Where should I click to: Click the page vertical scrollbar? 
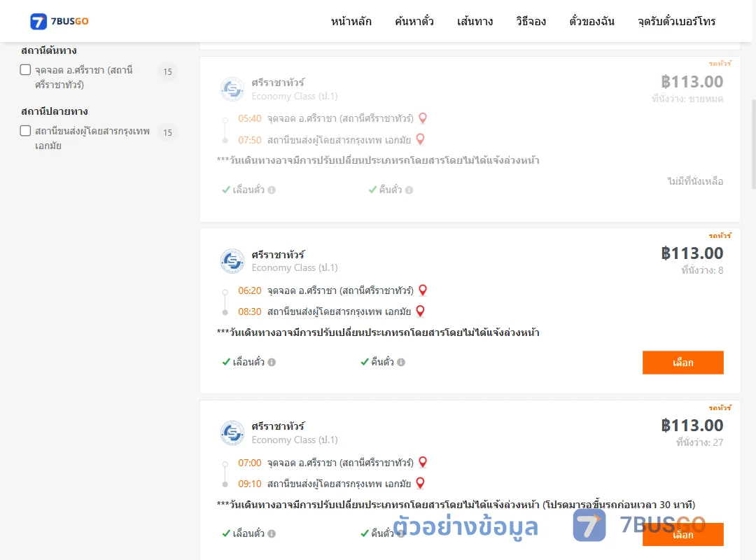[x=754, y=145]
